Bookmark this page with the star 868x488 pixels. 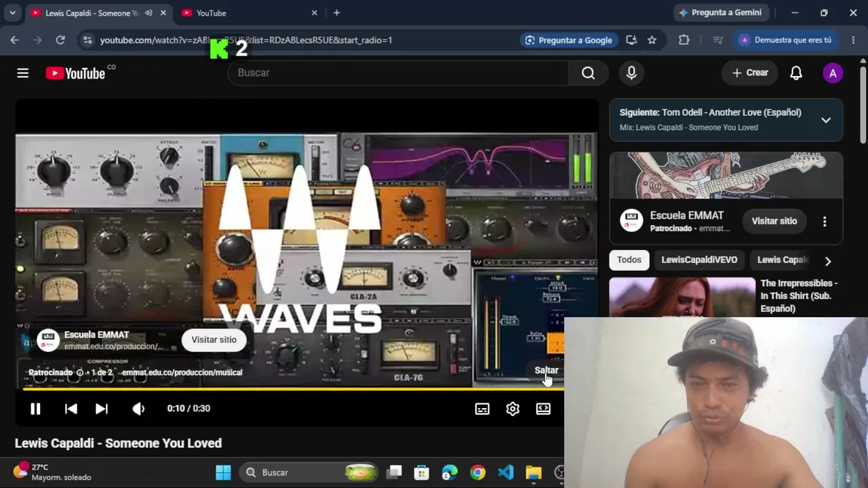tap(652, 40)
